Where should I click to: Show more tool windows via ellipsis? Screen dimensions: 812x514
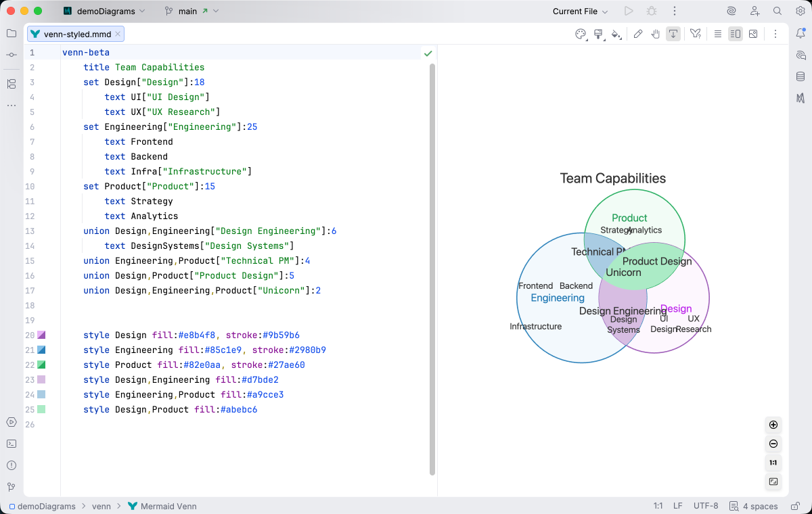[x=11, y=106]
